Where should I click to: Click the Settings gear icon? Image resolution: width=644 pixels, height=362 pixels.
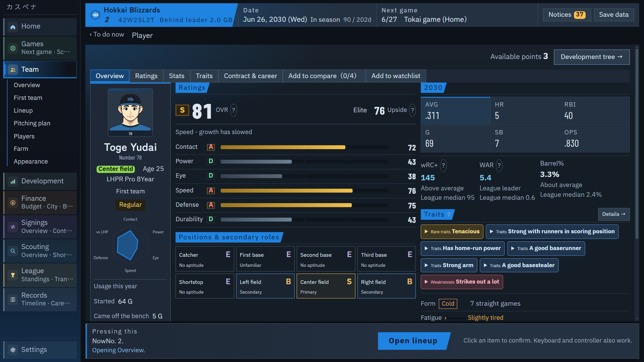13,350
